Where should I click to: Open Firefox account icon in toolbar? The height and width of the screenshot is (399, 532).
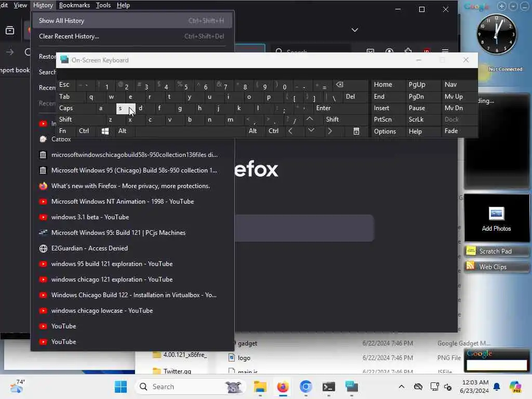point(389,51)
